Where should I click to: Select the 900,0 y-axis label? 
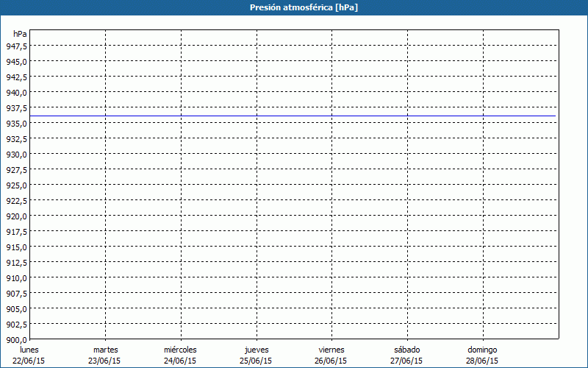tap(17, 339)
